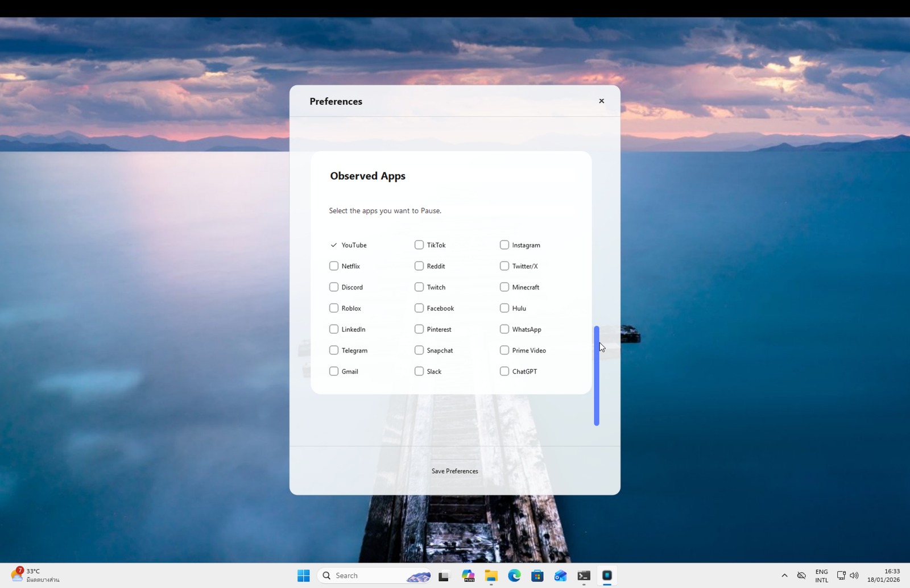
Task: Open the Start menu
Action: coord(303,575)
